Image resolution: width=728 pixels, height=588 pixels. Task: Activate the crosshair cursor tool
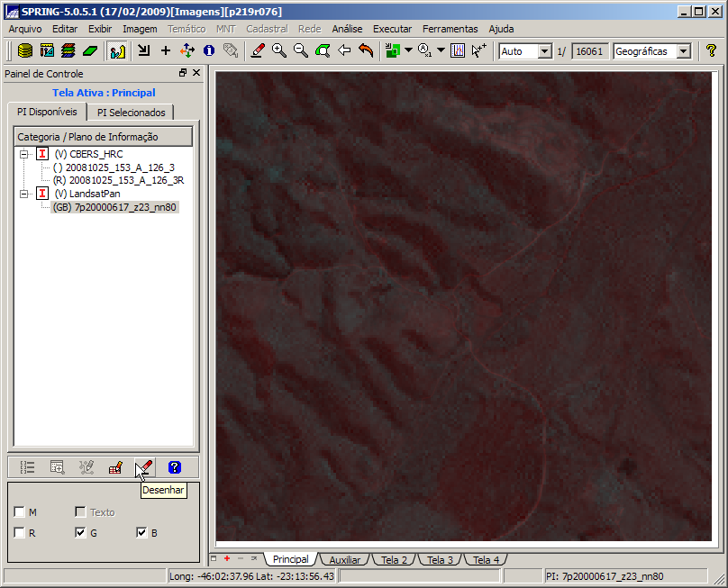pyautogui.click(x=166, y=51)
